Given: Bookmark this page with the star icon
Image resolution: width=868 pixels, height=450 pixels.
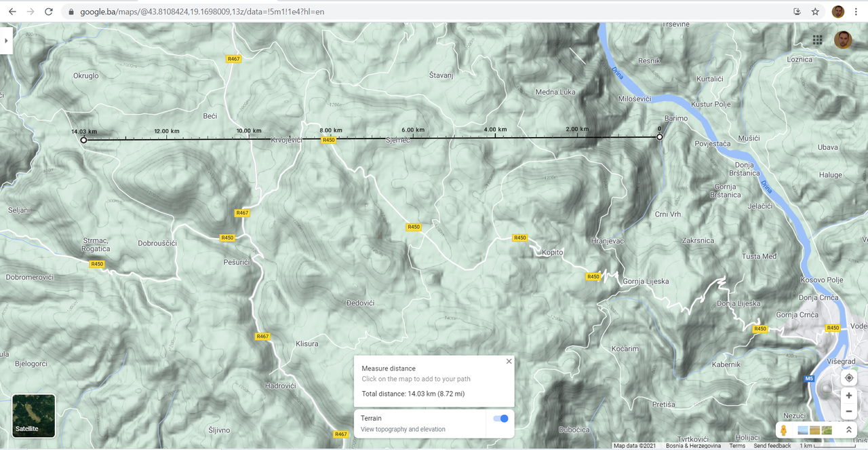Looking at the screenshot, I should click(x=815, y=12).
